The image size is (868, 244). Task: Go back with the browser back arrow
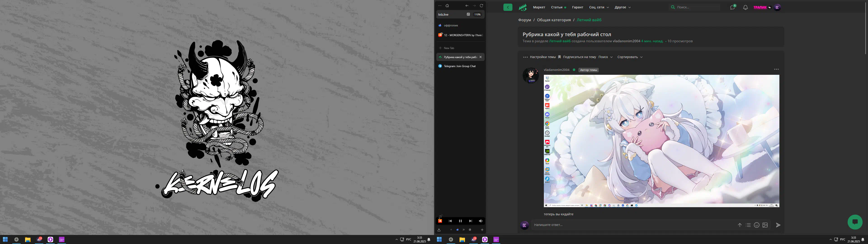point(467,6)
